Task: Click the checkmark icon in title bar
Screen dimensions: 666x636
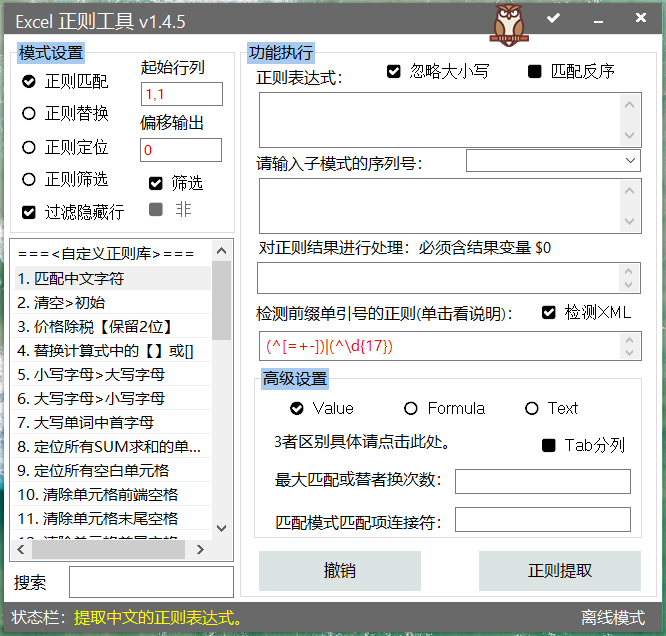Action: 553,18
